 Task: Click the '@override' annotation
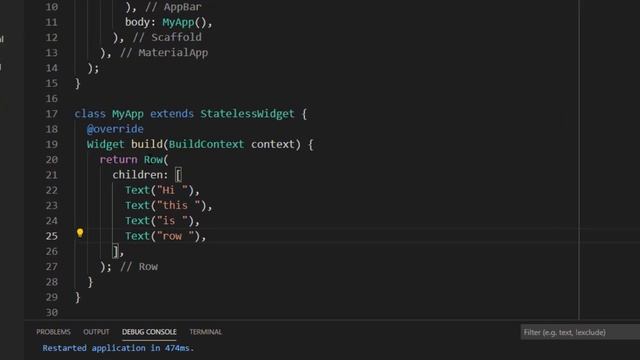pos(115,129)
